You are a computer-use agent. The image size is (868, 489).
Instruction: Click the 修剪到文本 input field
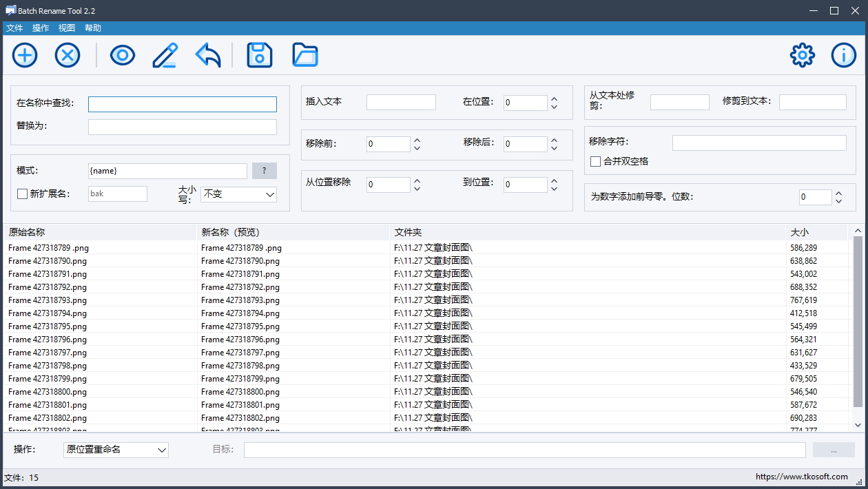(813, 103)
